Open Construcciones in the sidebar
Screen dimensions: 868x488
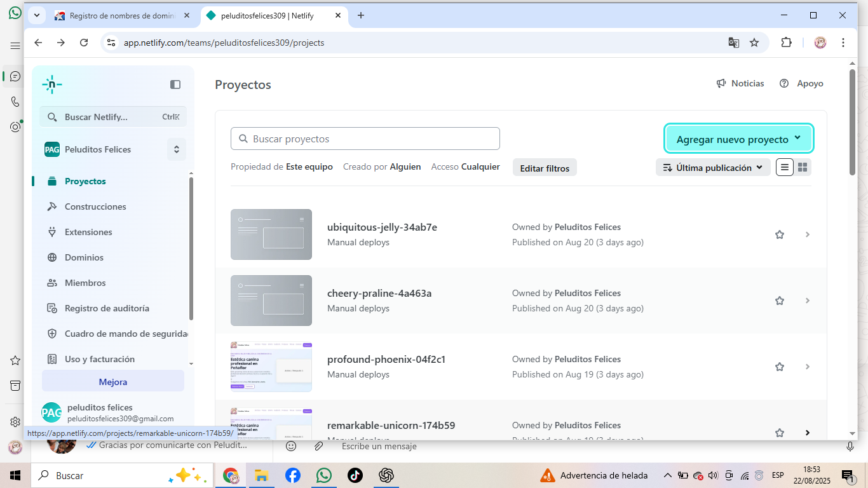tap(95, 207)
